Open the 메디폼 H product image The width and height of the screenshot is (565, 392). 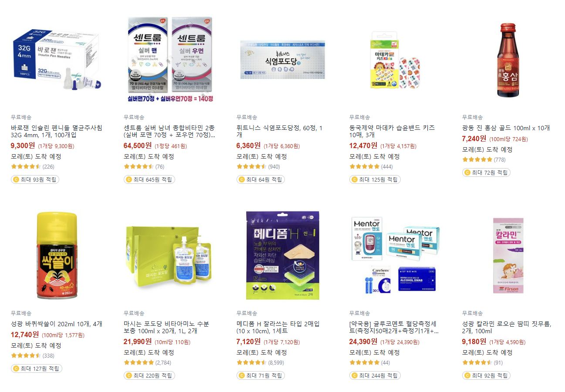coord(283,256)
